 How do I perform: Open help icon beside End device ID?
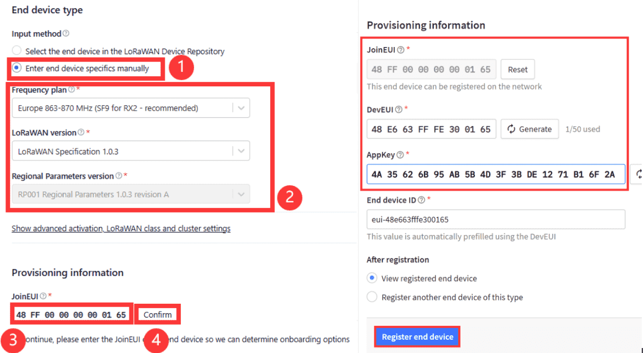(421, 200)
